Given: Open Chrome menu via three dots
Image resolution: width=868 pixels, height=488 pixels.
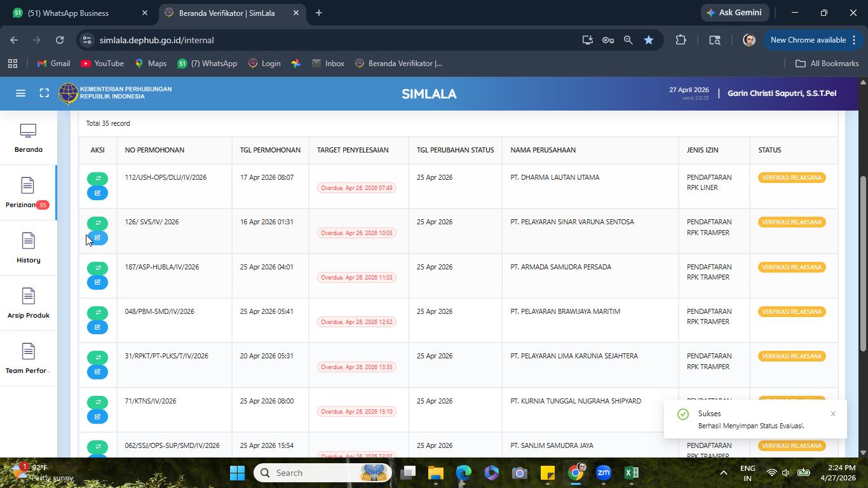Looking at the screenshot, I should 853,40.
